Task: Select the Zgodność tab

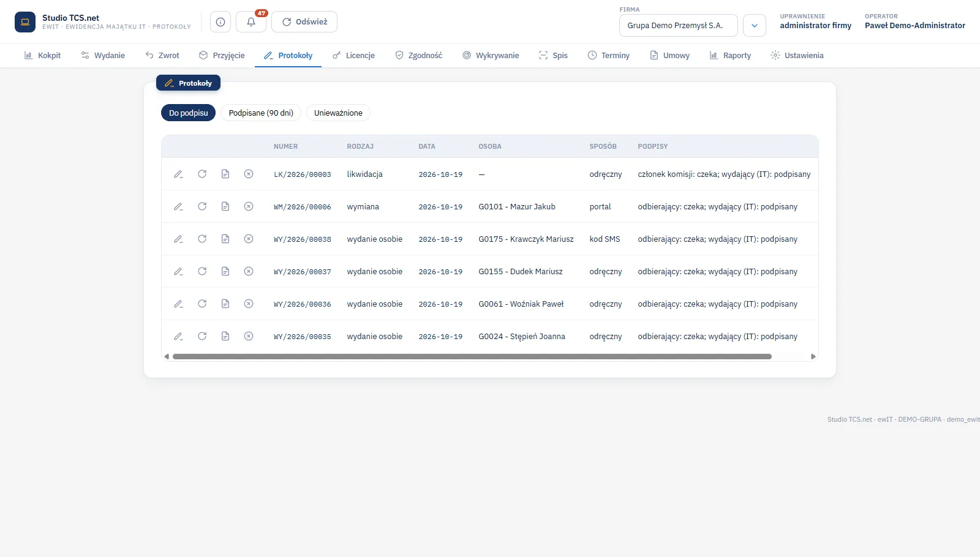Action: (418, 55)
